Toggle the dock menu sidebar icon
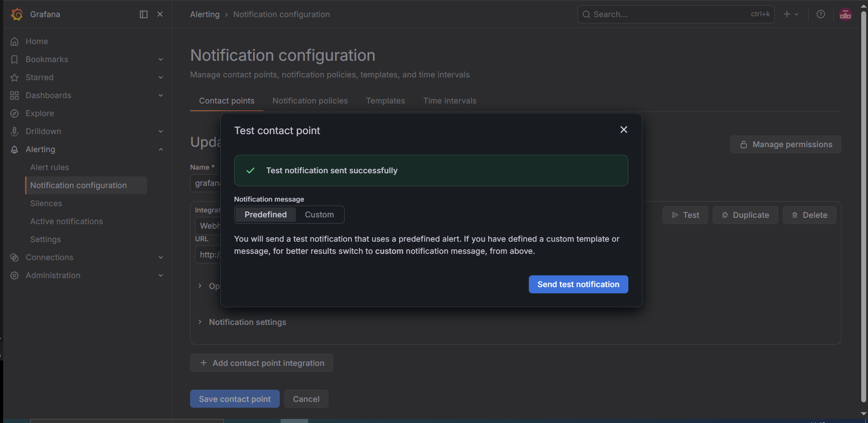The height and width of the screenshot is (423, 868). pos(144,14)
